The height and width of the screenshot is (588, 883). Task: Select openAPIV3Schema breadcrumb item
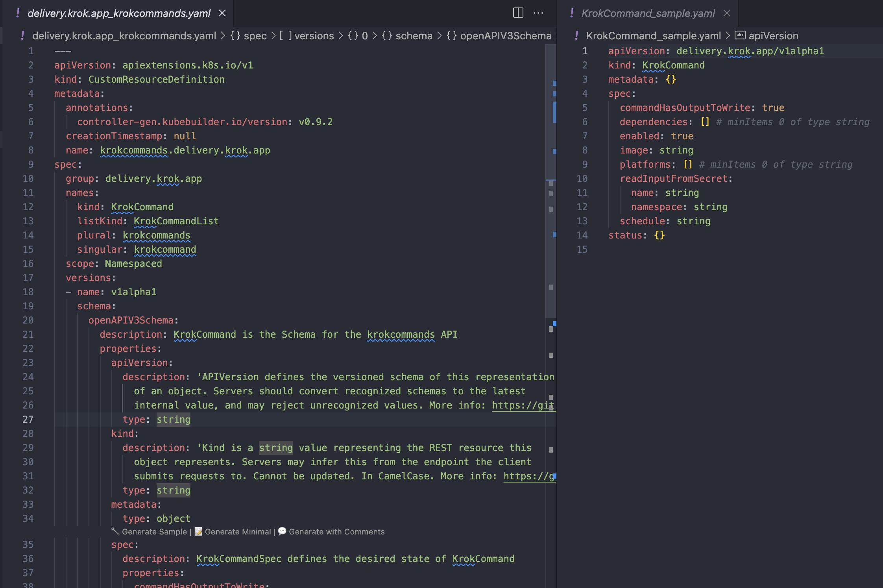(x=506, y=36)
